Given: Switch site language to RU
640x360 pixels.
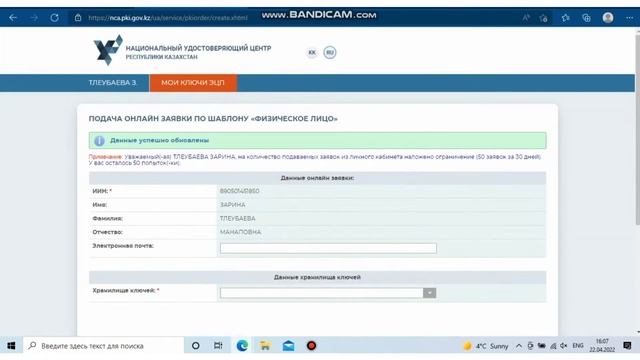Looking at the screenshot, I should [330, 52].
